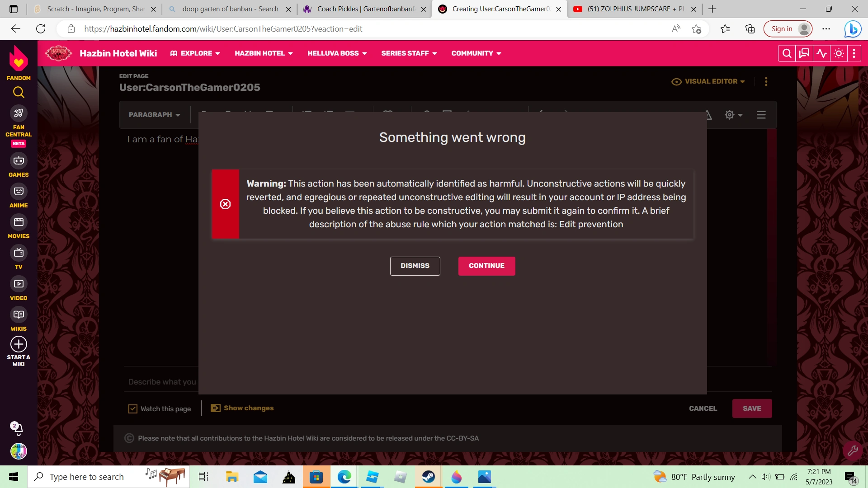
Task: View Recent Wiki Activity pulse icon
Action: pos(821,53)
